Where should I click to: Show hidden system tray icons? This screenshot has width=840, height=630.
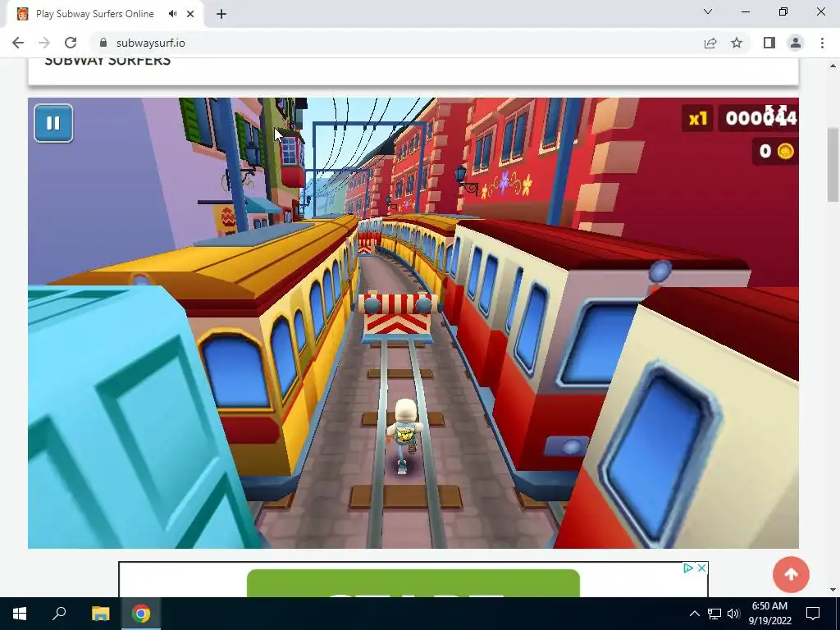(694, 614)
